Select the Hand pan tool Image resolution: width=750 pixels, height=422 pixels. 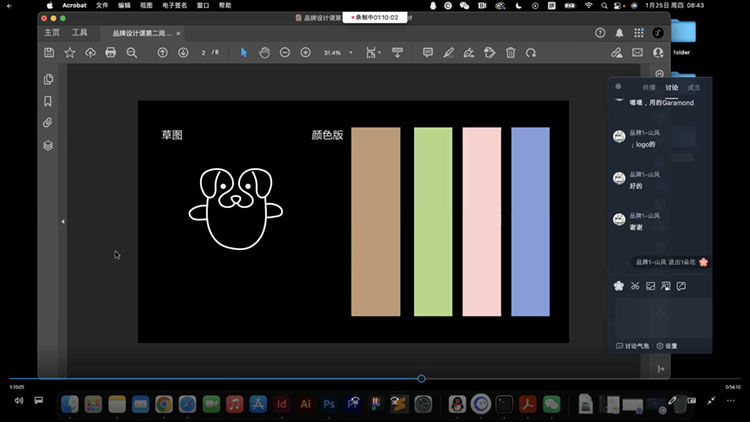pos(264,52)
